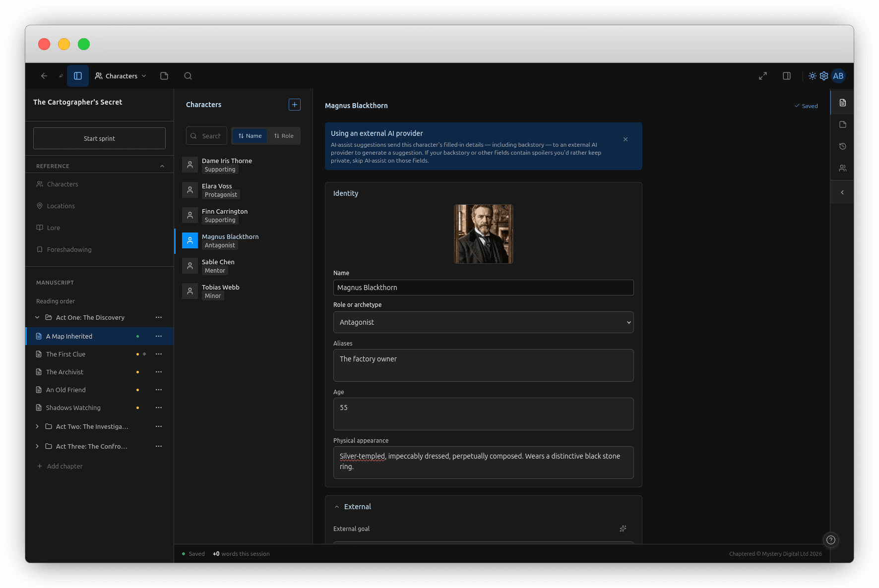The image size is (879, 588).
Task: Open the note icon in right rail
Action: tap(842, 124)
